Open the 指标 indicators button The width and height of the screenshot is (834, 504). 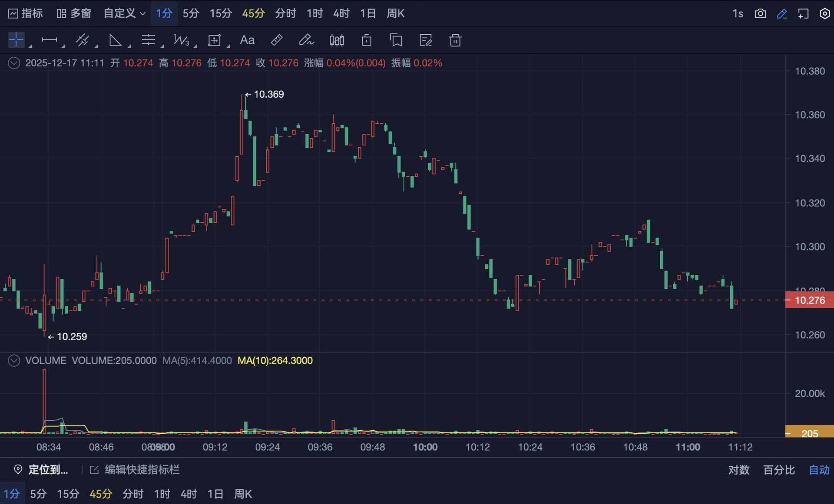[x=26, y=13]
